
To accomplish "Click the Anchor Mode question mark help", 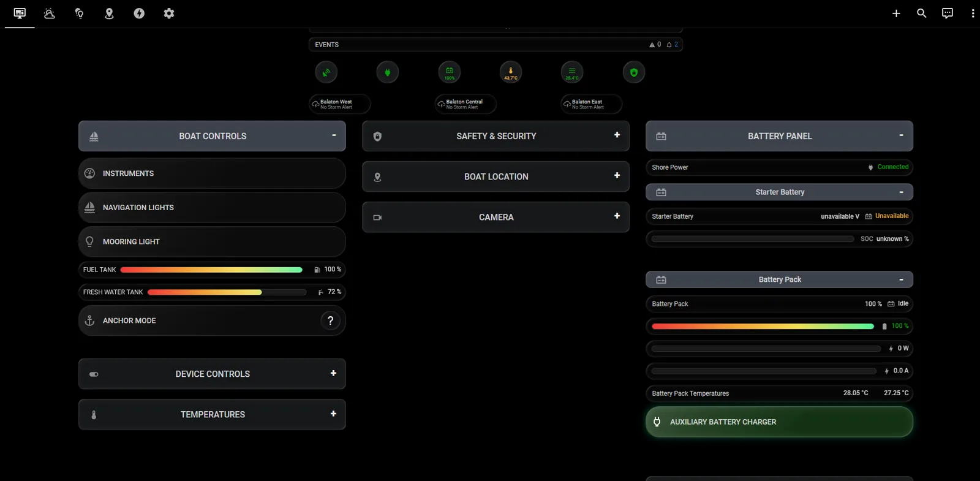I will pyautogui.click(x=330, y=320).
